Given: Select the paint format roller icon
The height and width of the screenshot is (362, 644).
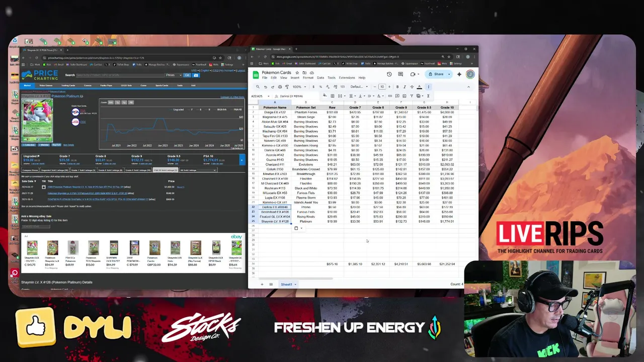Looking at the screenshot, I should point(287,87).
